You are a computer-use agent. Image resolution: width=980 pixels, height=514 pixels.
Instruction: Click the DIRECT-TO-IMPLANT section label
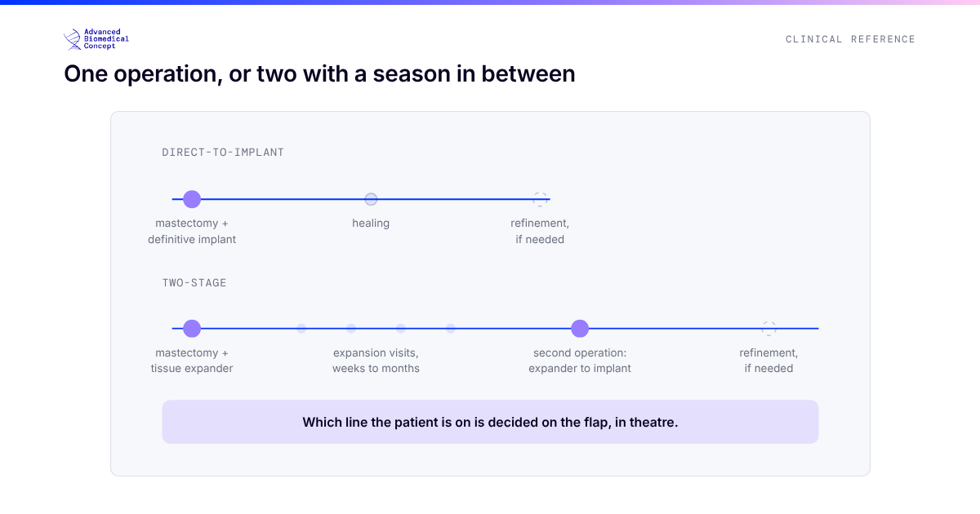click(223, 153)
